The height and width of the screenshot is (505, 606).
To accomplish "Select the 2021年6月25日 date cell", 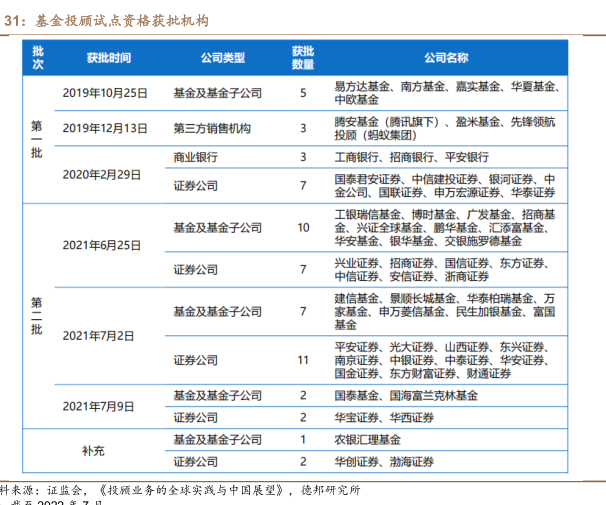I will [104, 245].
